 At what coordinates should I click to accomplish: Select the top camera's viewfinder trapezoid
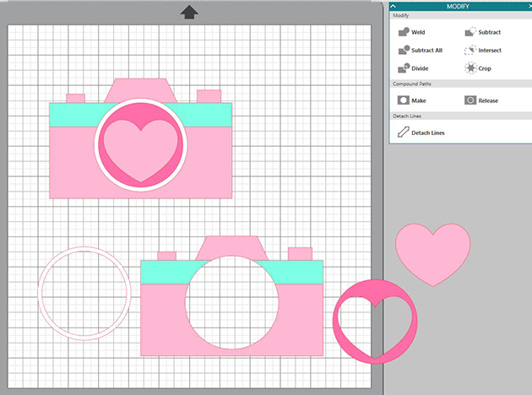click(x=140, y=88)
